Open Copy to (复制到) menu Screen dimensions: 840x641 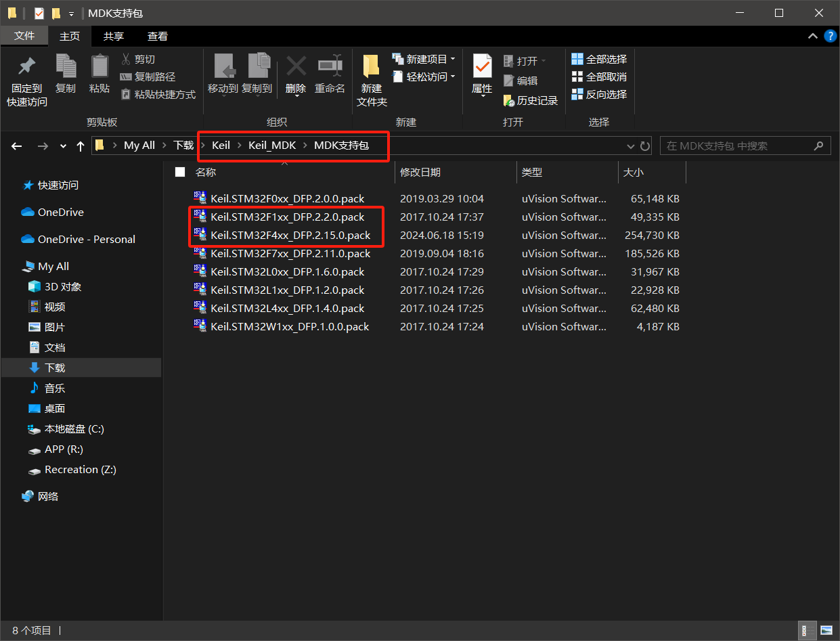257,74
